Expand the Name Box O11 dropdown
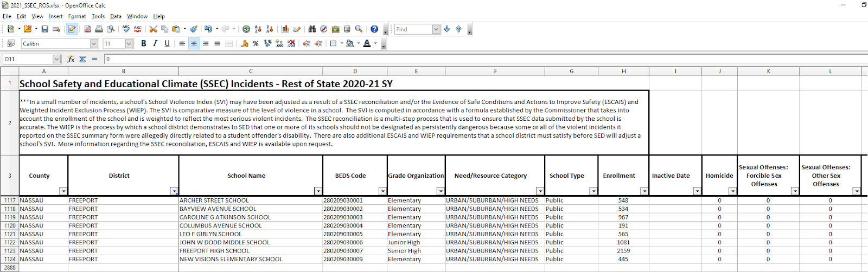The width and height of the screenshot is (868, 272). coord(56,59)
